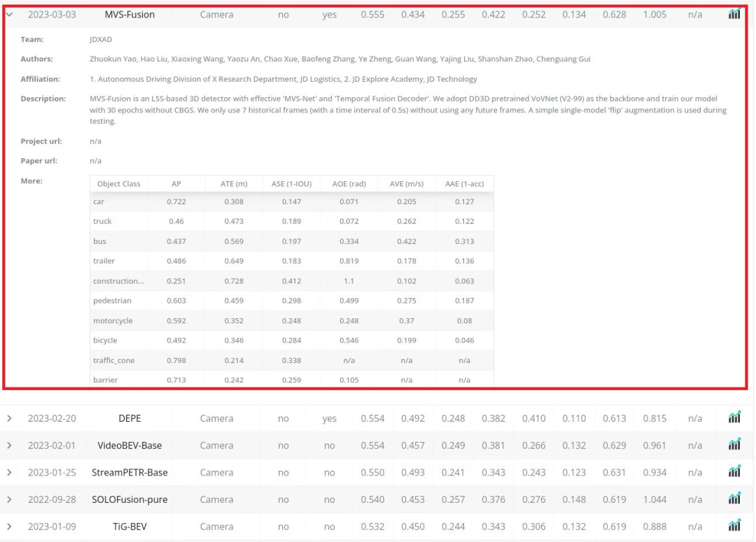The image size is (756, 542).
Task: Click the AOE (rad) column header
Action: (349, 184)
